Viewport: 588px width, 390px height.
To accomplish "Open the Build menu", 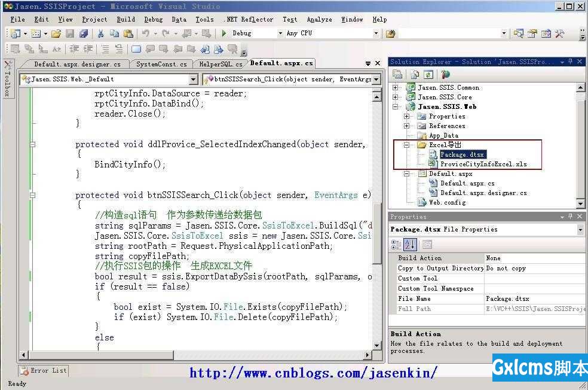I will pyautogui.click(x=125, y=20).
